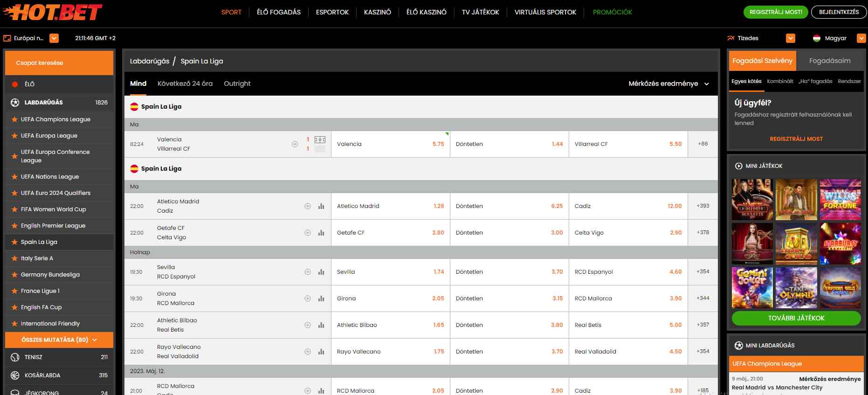Image resolution: width=868 pixels, height=395 pixels.
Task: Click the Kosárlabda basketball icon
Action: click(x=15, y=375)
